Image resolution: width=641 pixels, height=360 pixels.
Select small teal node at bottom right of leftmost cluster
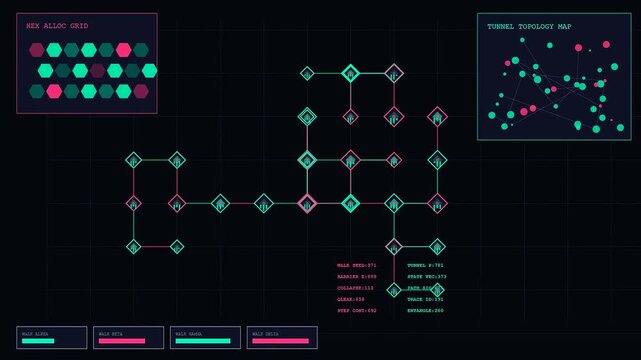pyautogui.click(x=177, y=247)
